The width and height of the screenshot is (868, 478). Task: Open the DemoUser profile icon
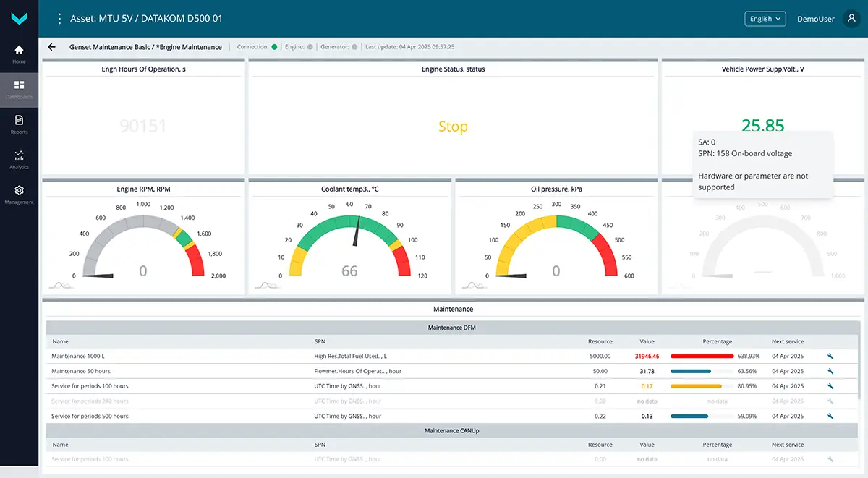pos(851,19)
